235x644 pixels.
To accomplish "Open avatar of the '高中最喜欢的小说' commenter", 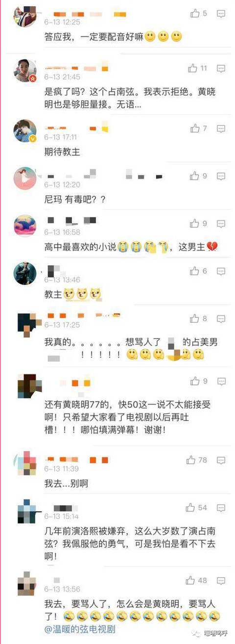I will [x=24, y=226].
